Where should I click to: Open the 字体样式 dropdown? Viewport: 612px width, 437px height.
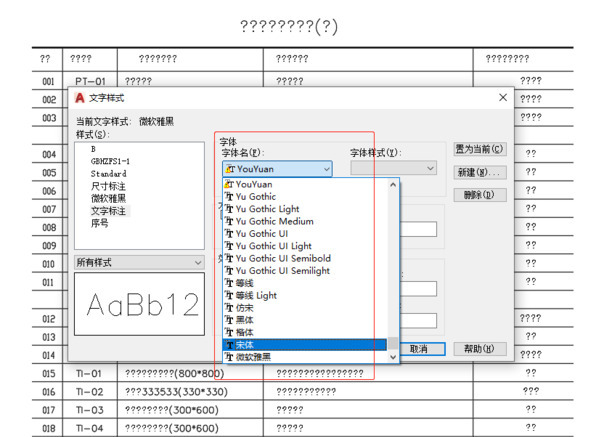point(393,168)
